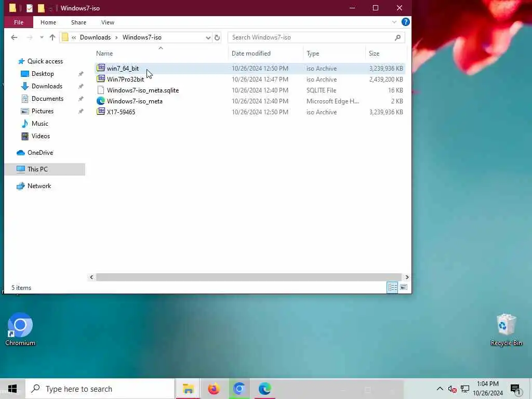
Task: Open Chromium from the taskbar
Action: [x=239, y=389]
